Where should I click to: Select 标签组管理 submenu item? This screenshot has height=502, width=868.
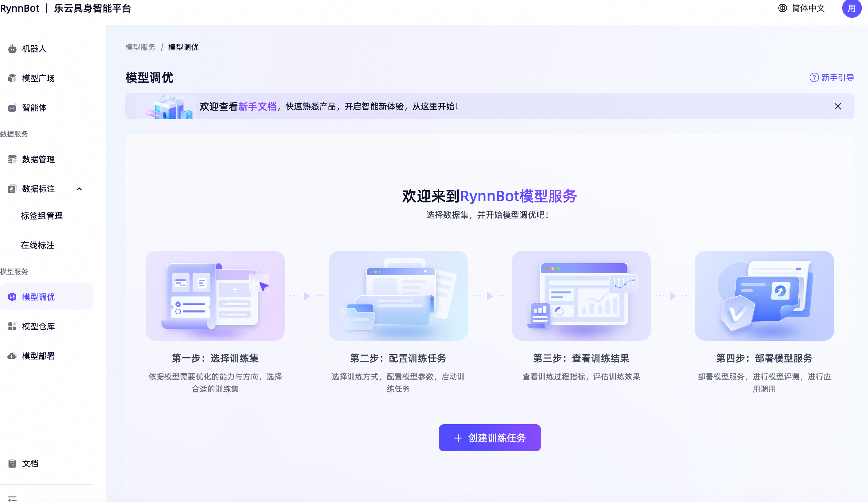click(x=42, y=216)
